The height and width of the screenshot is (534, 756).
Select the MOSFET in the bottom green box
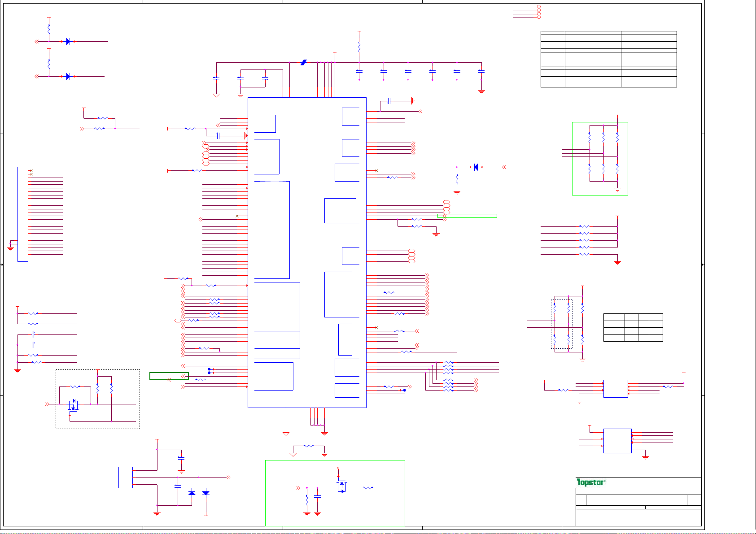(342, 487)
